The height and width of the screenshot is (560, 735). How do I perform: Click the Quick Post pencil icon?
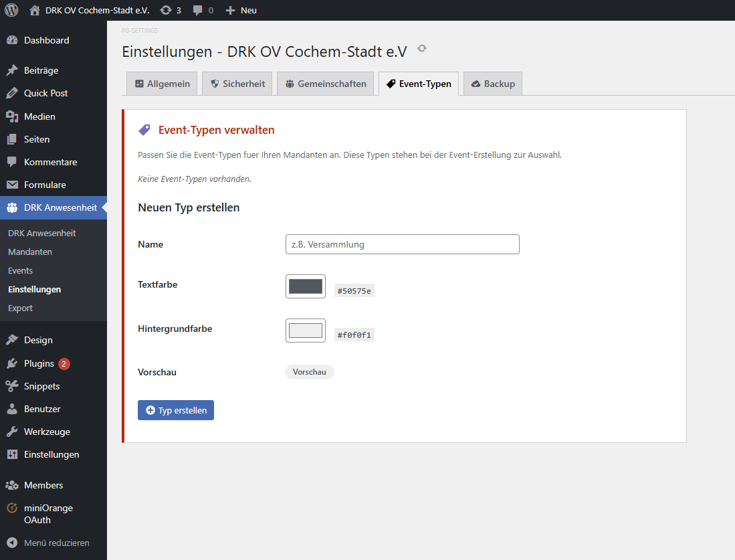pyautogui.click(x=12, y=94)
